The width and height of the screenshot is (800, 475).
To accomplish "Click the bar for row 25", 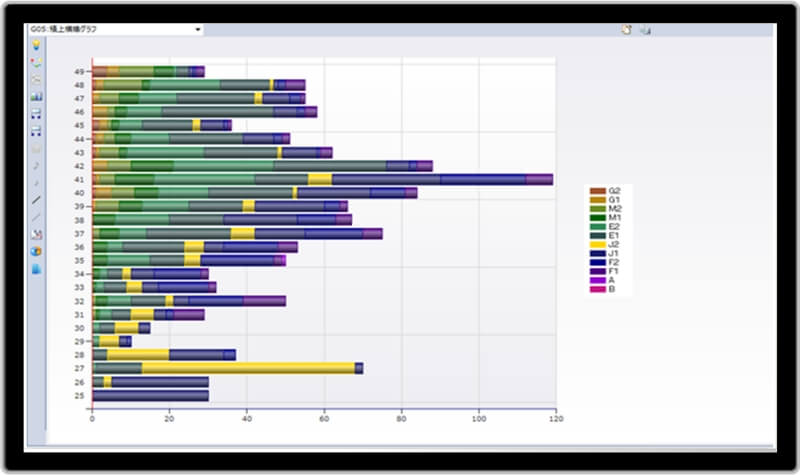I will [x=150, y=396].
